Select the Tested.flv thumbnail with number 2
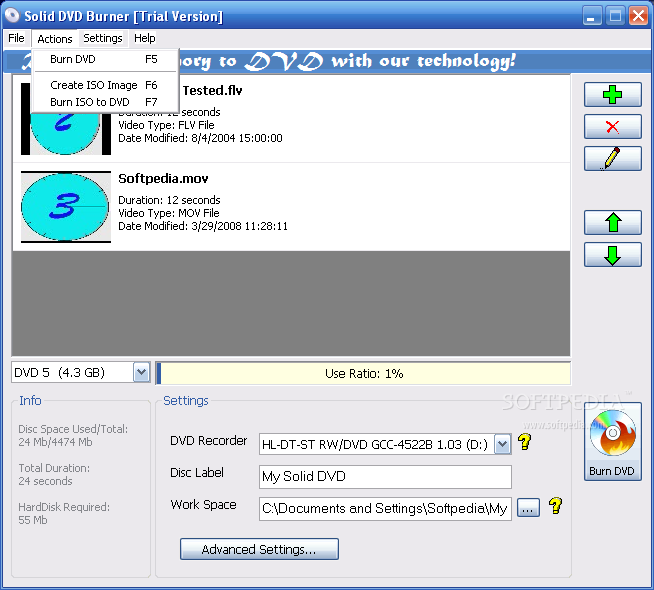 coord(66,133)
